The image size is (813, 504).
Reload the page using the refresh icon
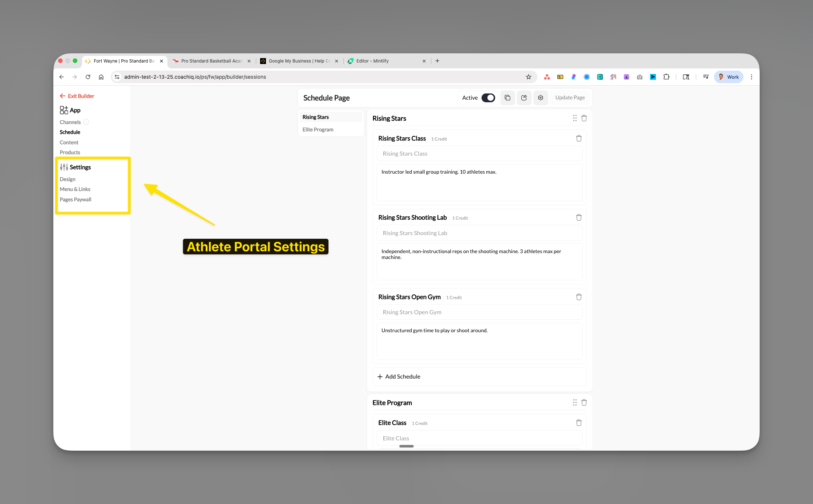(x=88, y=77)
